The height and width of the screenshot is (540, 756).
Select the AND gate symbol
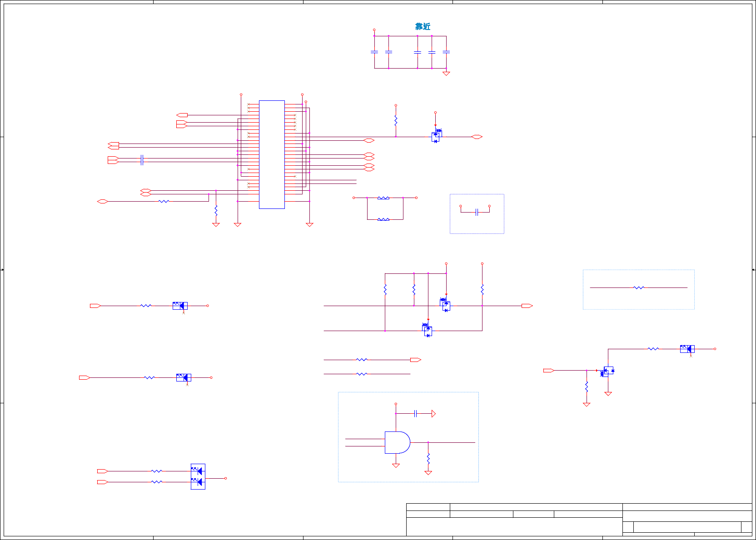(x=398, y=442)
